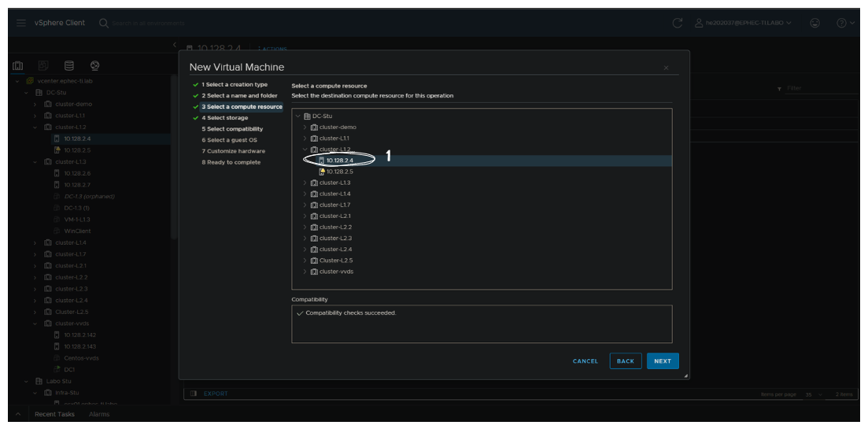Click the search magnifier icon
868x429 pixels.
tap(104, 23)
